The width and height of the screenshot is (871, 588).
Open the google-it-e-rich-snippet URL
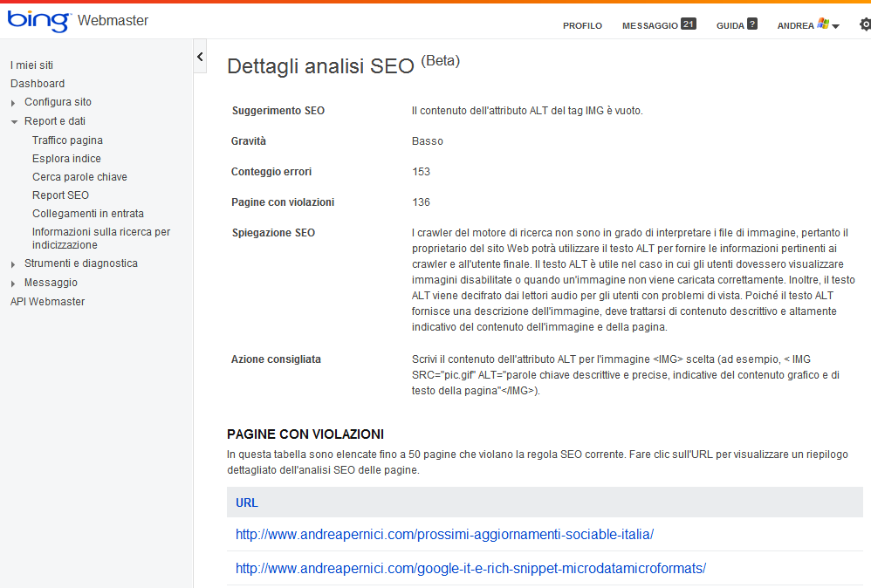pyautogui.click(x=470, y=568)
